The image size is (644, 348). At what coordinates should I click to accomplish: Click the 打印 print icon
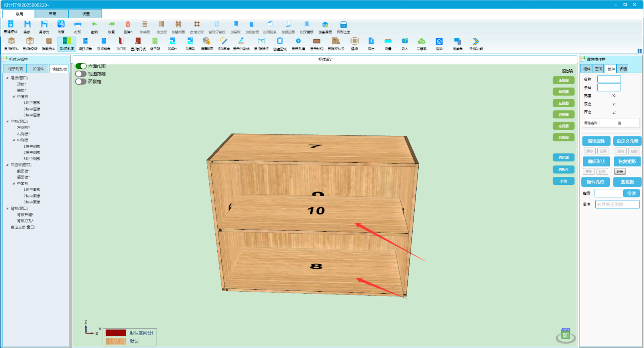click(78, 25)
